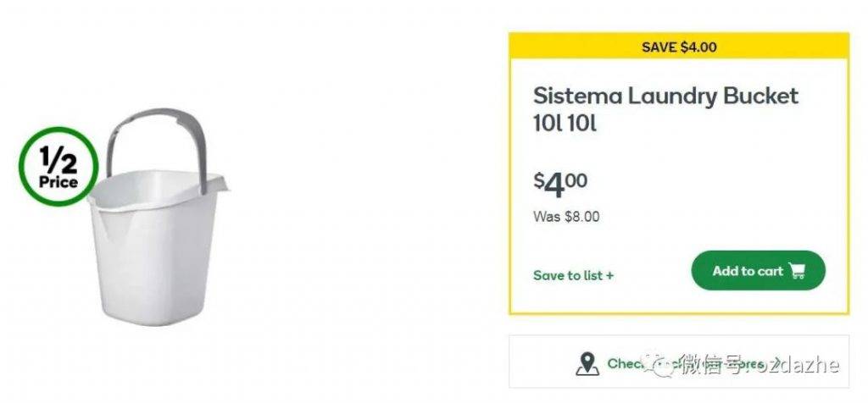Click the 10l 10l size text
Viewport: 868px width, 403px height.
pos(565,124)
